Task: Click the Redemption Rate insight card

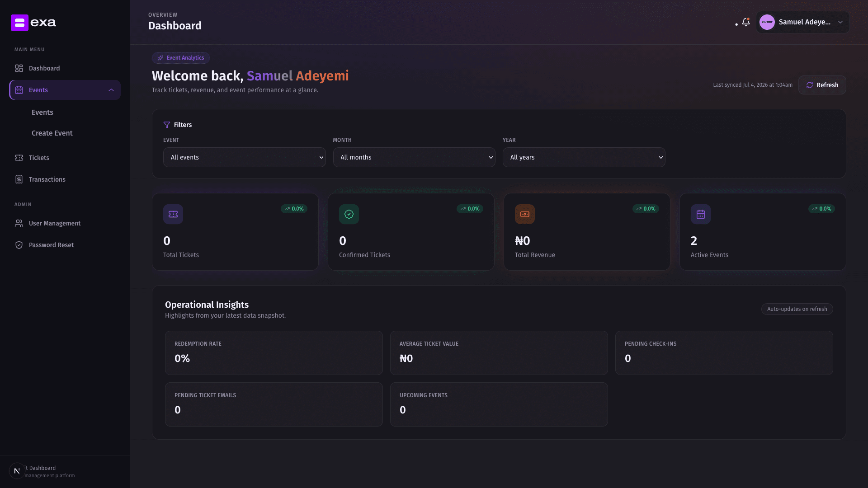Action: point(274,353)
